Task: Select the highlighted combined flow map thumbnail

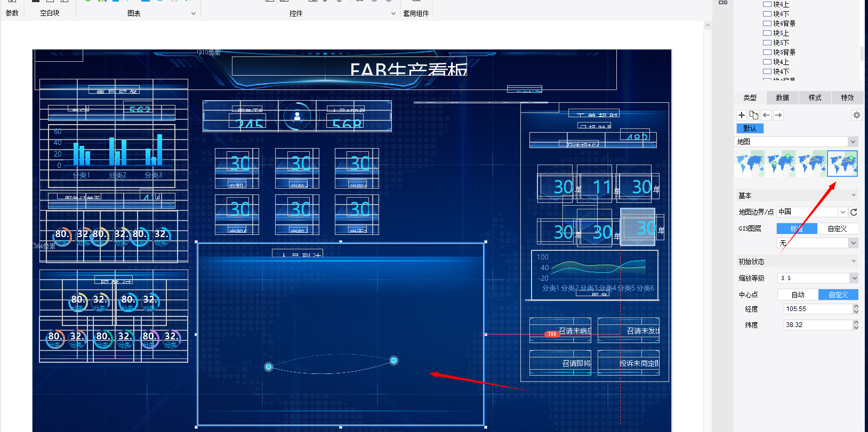Action: tap(842, 164)
